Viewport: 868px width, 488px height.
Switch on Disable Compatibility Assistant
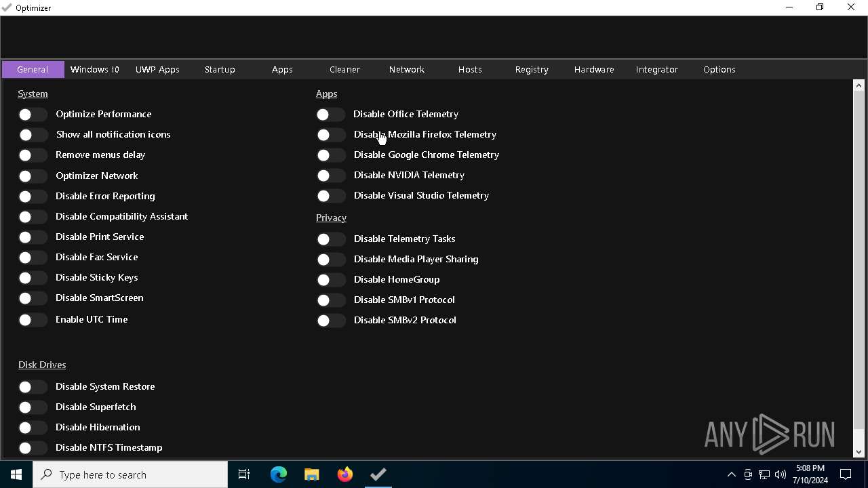coord(33,217)
